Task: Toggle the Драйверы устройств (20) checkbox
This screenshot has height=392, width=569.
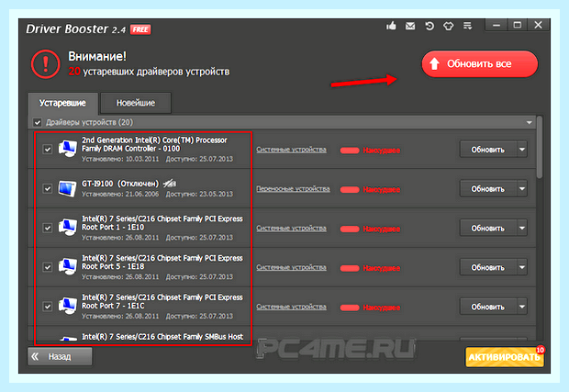Action: (38, 122)
